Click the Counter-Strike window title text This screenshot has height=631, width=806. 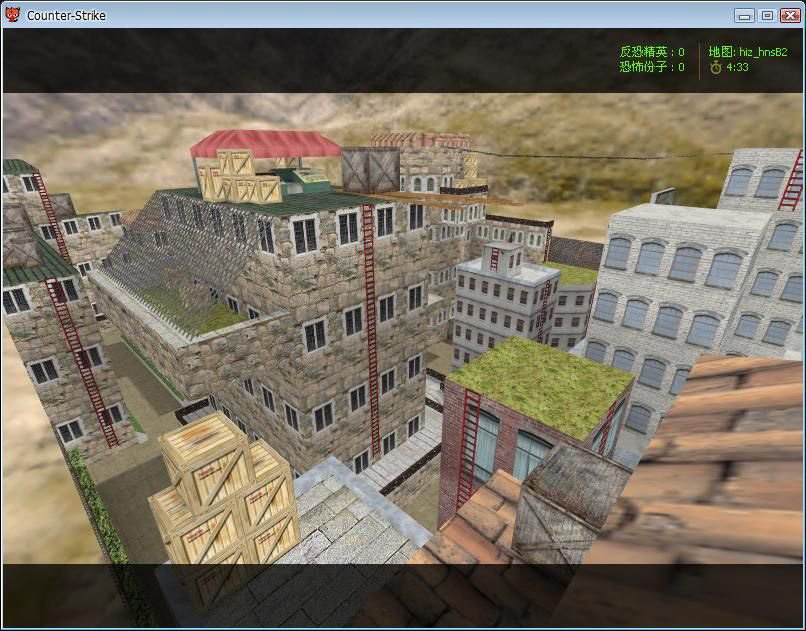click(x=66, y=16)
